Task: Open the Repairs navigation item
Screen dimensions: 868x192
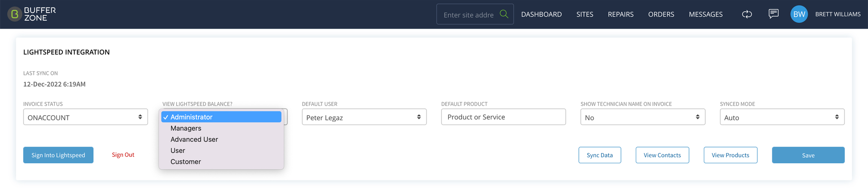Action: (x=620, y=14)
